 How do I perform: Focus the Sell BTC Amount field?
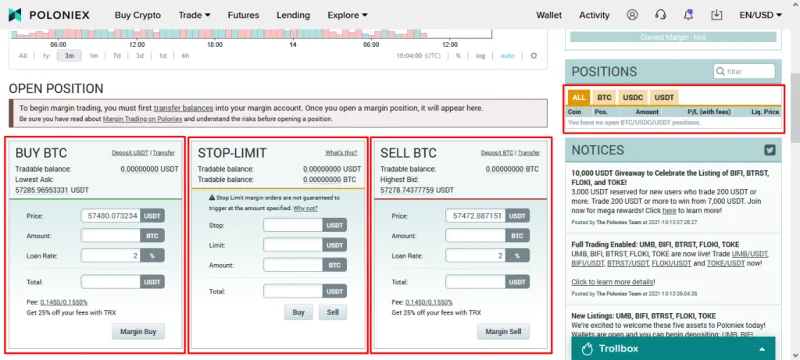pos(476,236)
